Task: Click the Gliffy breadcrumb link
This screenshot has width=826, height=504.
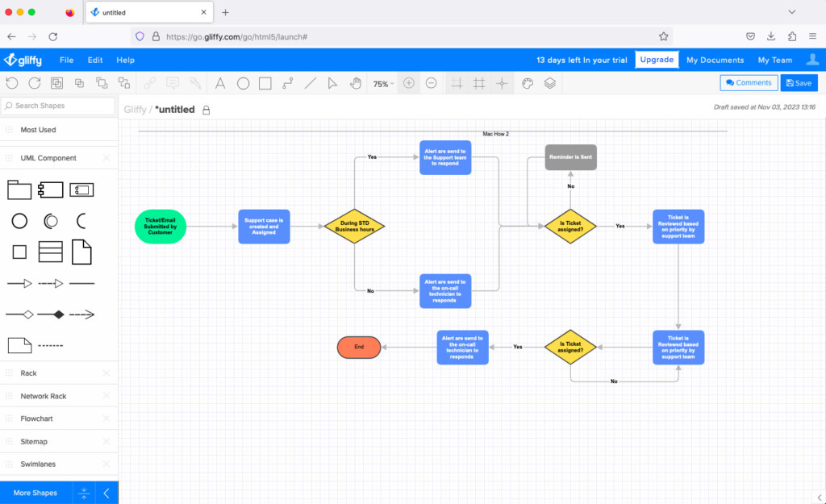Action: point(135,110)
